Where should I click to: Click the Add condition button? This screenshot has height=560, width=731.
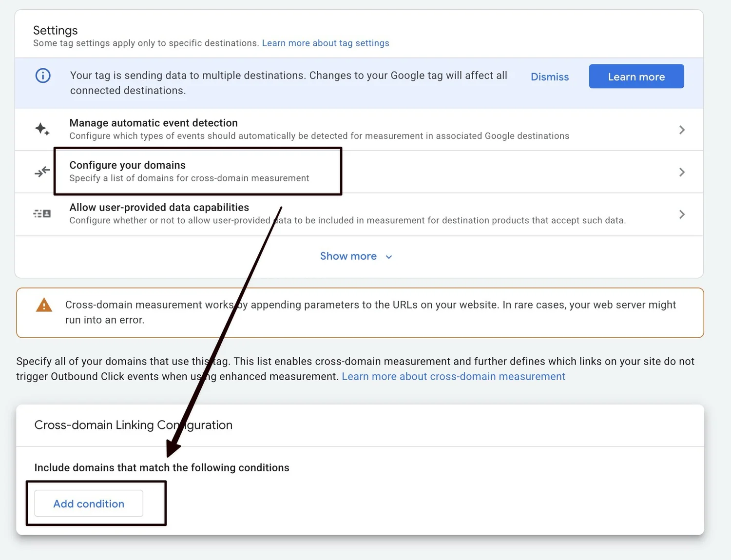click(89, 503)
